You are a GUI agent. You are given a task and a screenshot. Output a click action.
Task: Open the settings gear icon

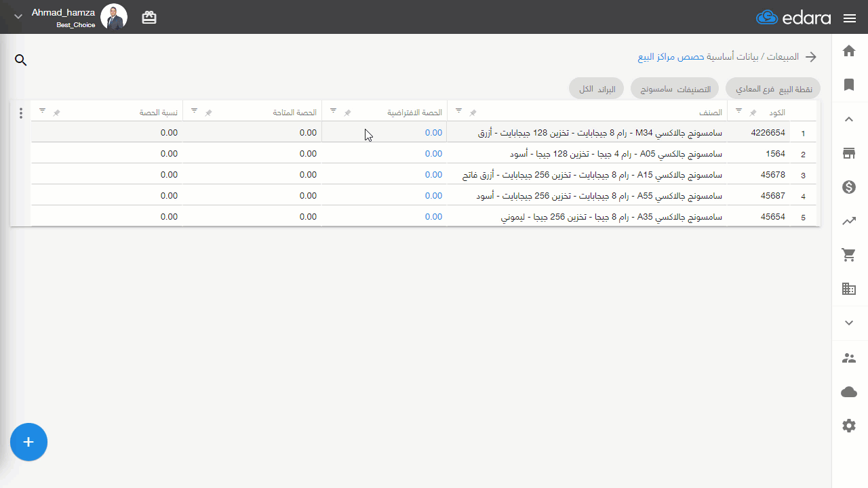tap(849, 426)
